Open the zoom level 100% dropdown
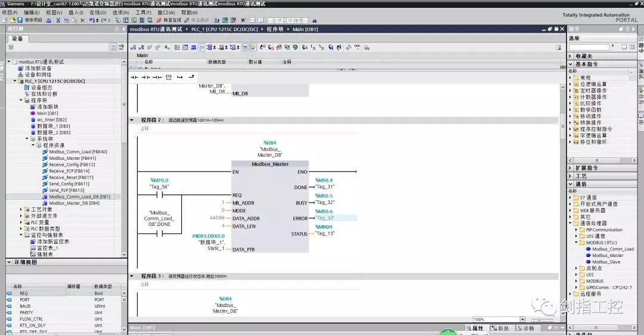This screenshot has height=335, width=644. click(522, 320)
